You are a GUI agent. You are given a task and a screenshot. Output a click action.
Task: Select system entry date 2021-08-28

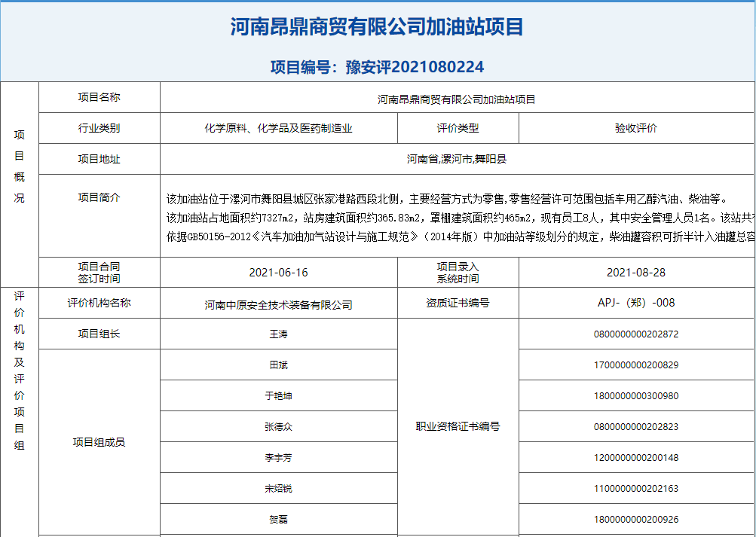(x=636, y=273)
